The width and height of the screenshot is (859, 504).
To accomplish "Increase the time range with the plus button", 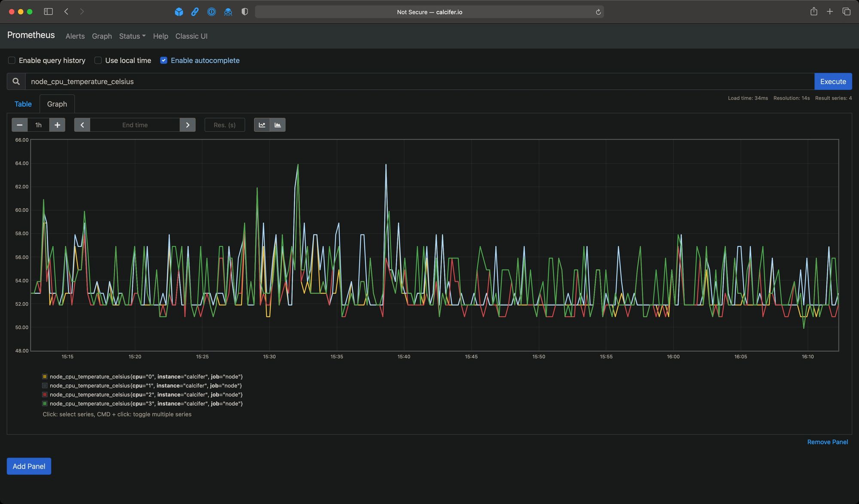I will click(x=57, y=125).
